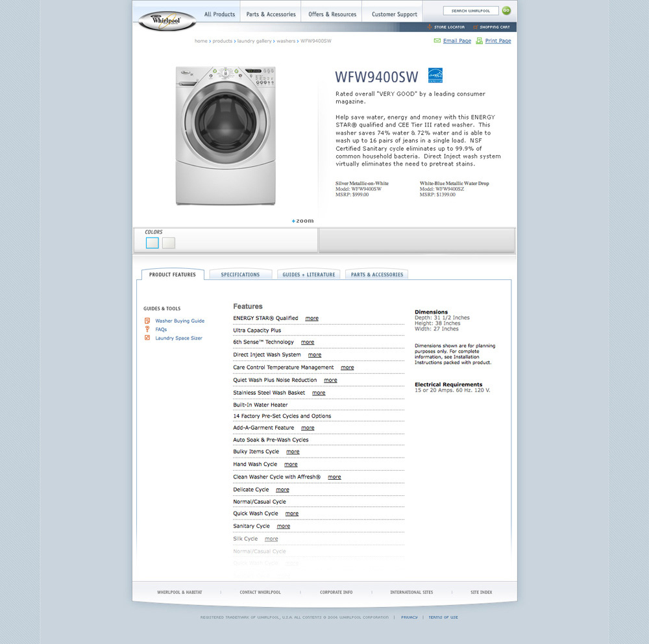Click the plus zoom control

[302, 221]
